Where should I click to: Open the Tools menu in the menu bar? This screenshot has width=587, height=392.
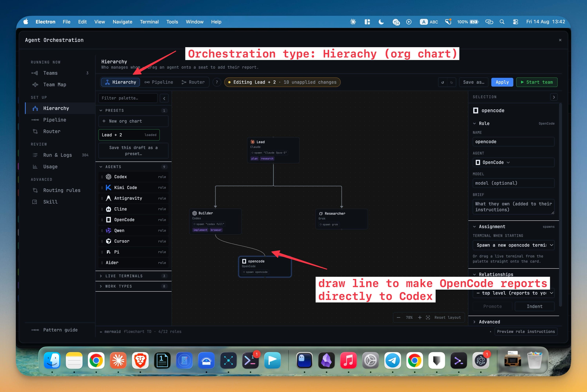coord(172,22)
